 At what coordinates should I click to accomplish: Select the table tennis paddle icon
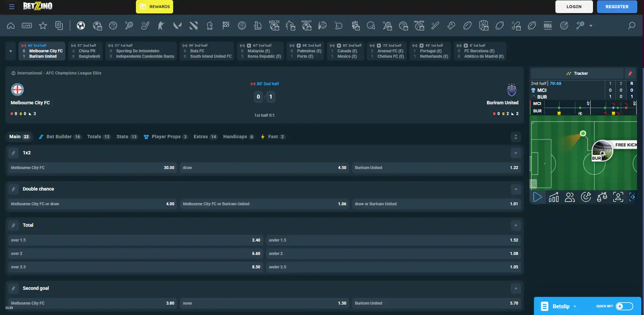pyautogui.click(x=339, y=25)
